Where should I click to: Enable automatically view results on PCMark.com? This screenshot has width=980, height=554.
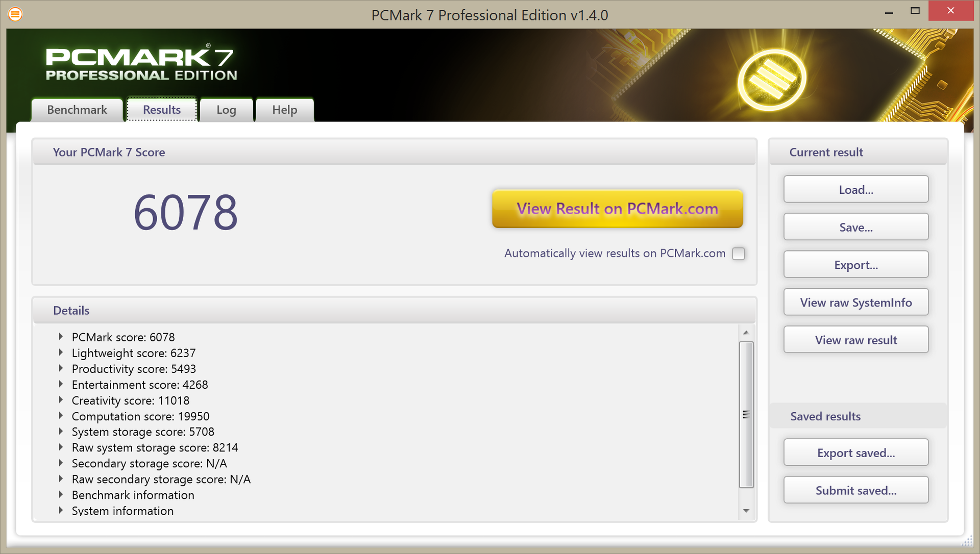(x=738, y=254)
